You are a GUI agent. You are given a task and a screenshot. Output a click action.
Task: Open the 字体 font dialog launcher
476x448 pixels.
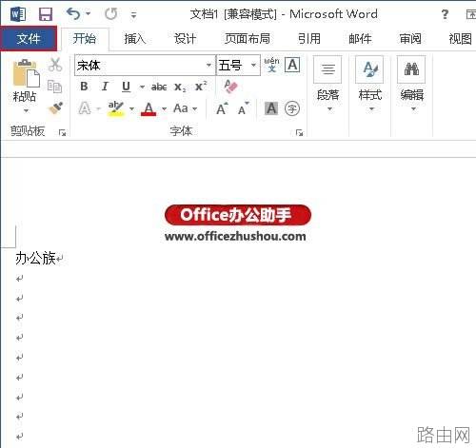pos(299,133)
